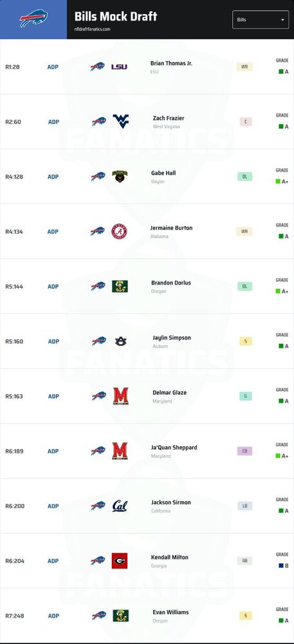The height and width of the screenshot is (644, 294).
Task: Click the Auburn college logo
Action: tap(120, 341)
